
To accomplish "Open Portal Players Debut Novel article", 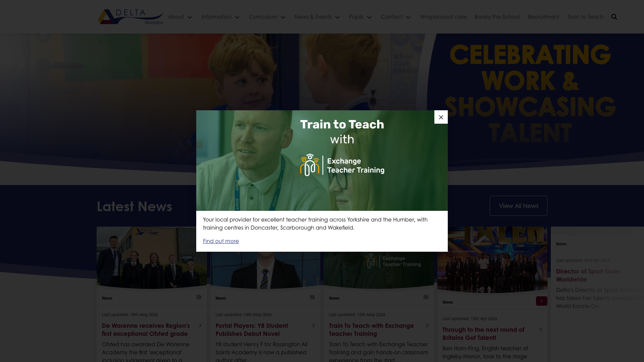I will pyautogui.click(x=252, y=329).
